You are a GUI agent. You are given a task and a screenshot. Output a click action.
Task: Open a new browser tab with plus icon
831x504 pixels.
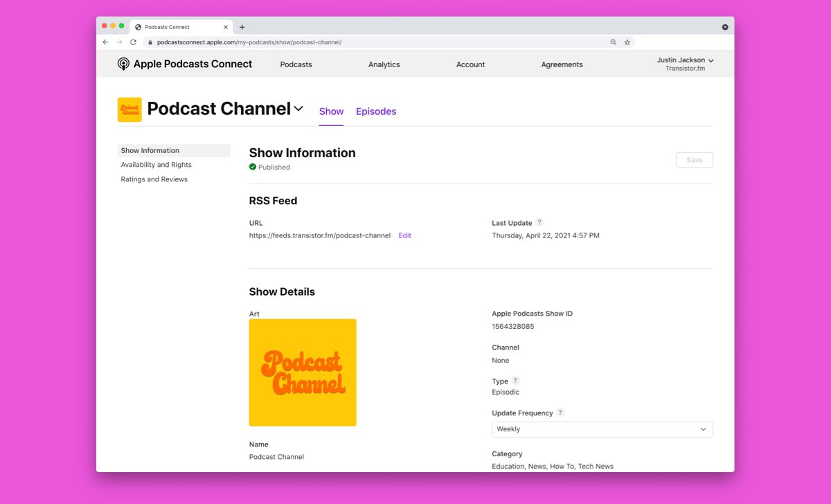point(242,27)
